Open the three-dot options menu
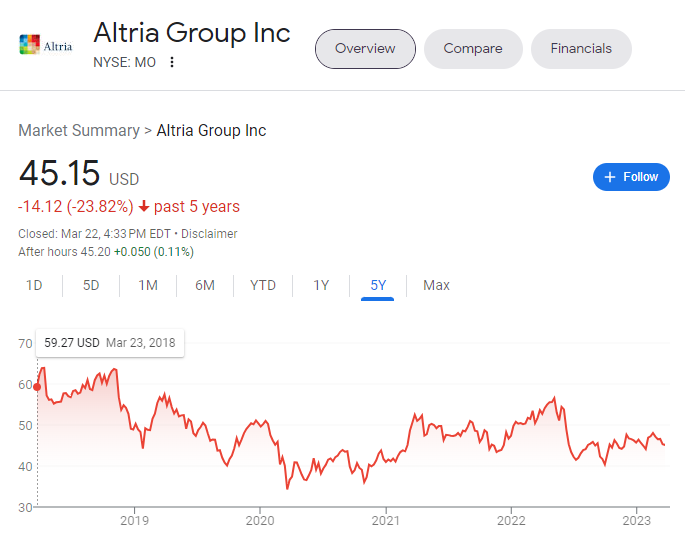Screen dimensions: 685x537 pos(172,62)
